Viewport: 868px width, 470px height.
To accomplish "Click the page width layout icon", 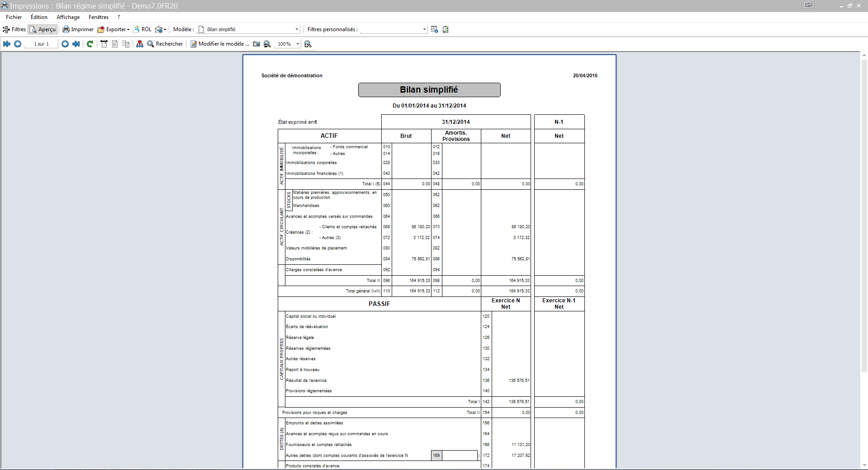I will point(104,44).
